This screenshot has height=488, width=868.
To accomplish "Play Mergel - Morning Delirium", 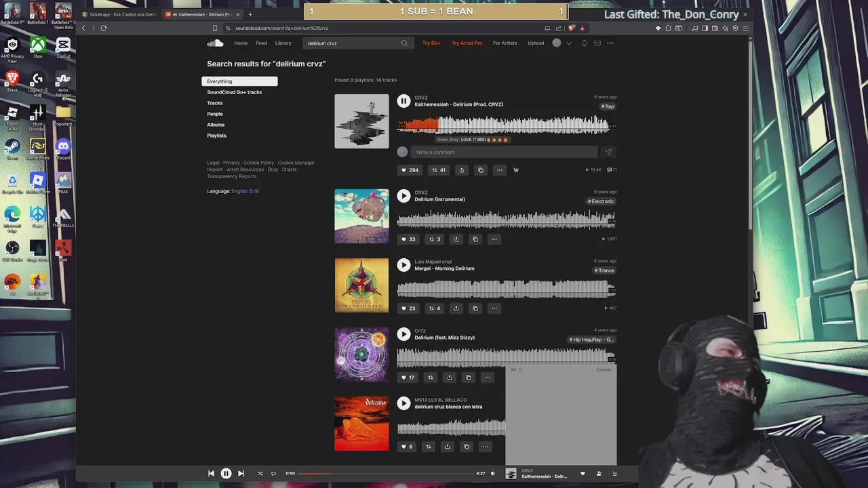I will click(x=403, y=265).
